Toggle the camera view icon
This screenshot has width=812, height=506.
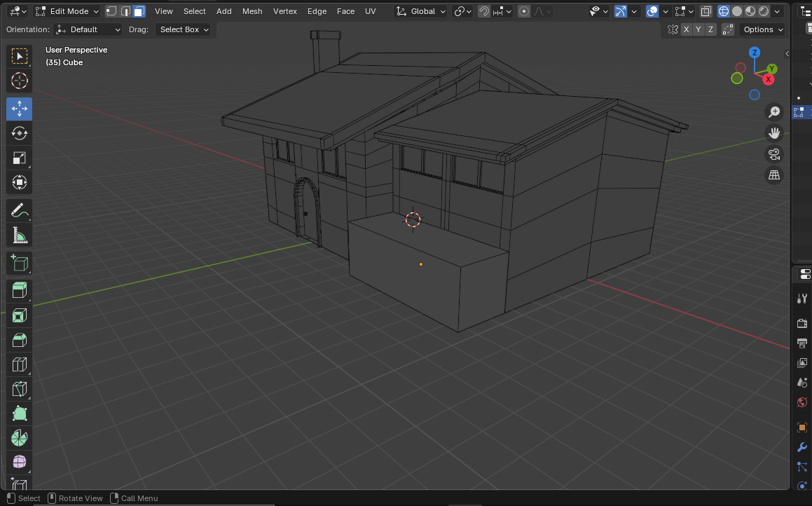coord(774,154)
